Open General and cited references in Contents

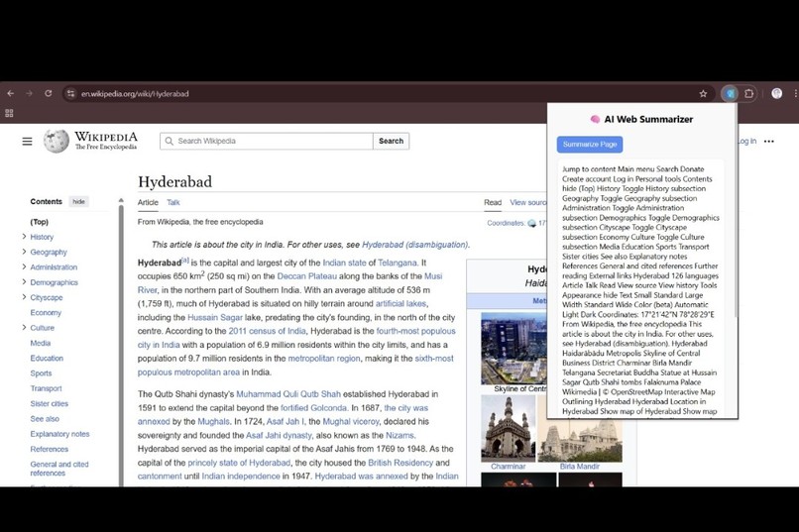59,469
